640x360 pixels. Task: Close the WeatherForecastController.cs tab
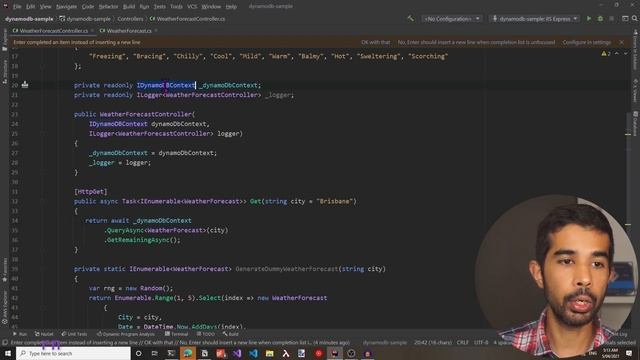coord(92,31)
